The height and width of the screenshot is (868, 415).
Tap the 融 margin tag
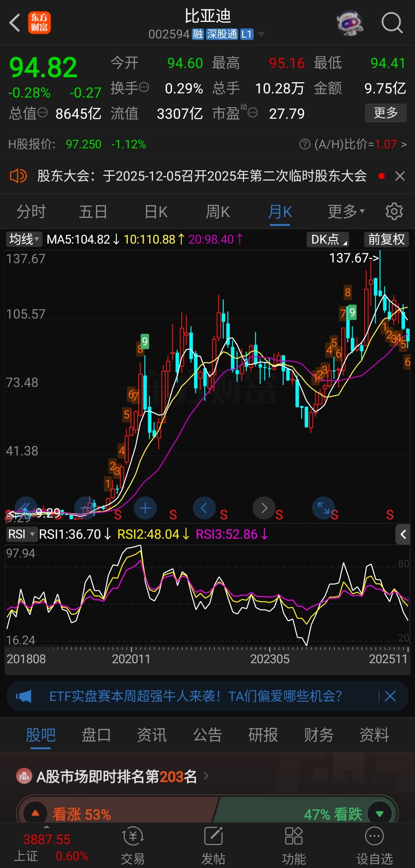coord(198,34)
